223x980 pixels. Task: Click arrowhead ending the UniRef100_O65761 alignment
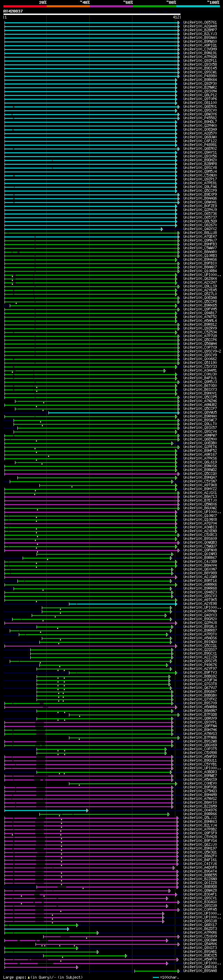pyautogui.click(x=178, y=23)
